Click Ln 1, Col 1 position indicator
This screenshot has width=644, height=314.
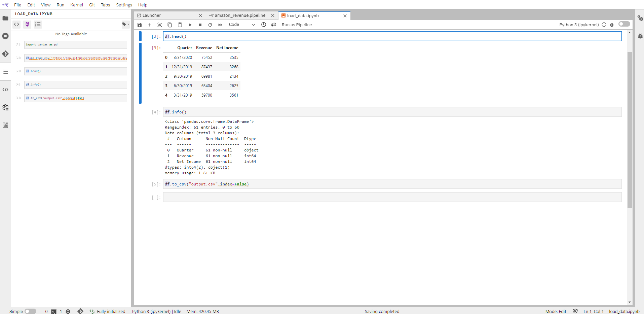[x=594, y=311]
